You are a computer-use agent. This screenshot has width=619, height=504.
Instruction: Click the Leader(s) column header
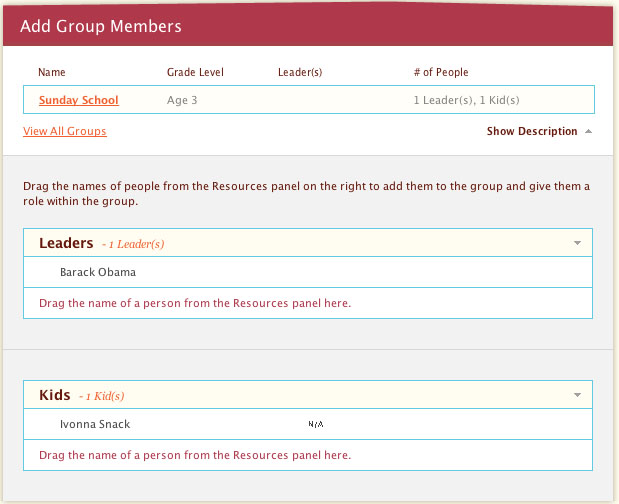tap(299, 72)
